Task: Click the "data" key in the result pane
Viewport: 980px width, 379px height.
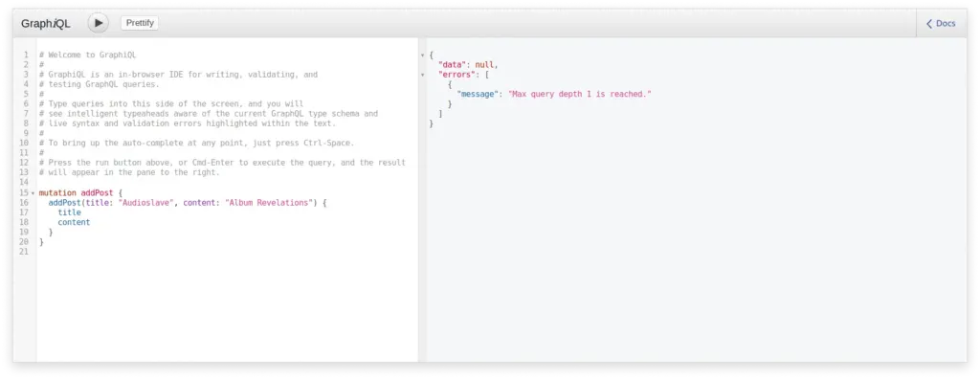Action: click(x=452, y=64)
